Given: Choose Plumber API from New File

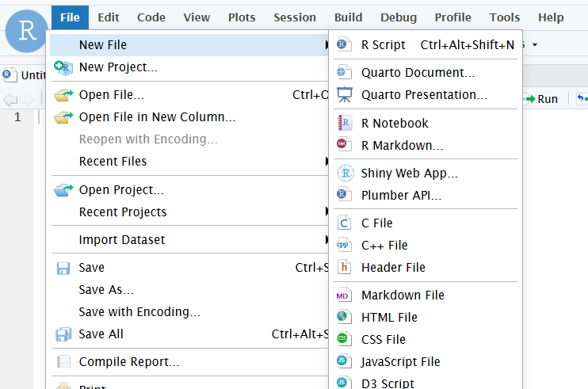Looking at the screenshot, I should 401,195.
